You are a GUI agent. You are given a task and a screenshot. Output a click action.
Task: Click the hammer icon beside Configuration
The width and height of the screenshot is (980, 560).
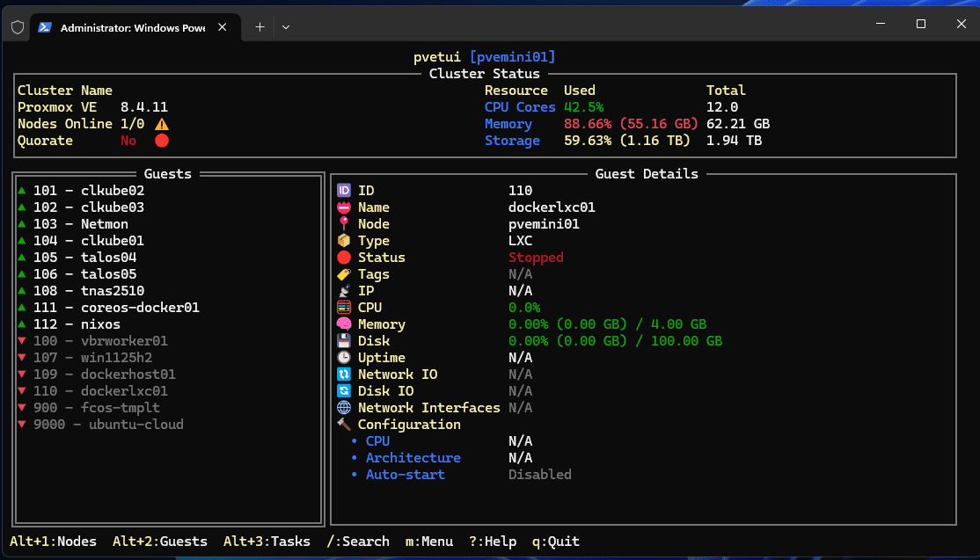pyautogui.click(x=344, y=425)
